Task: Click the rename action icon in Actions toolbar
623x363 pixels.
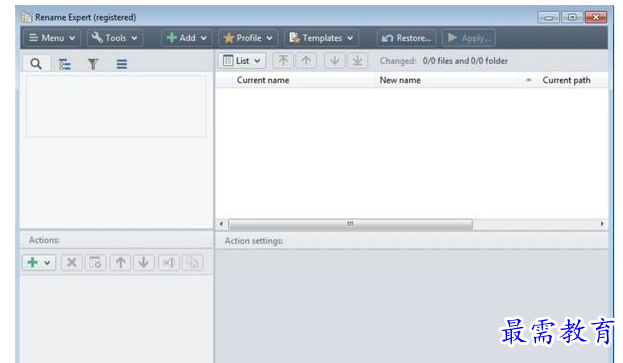Action: tap(169, 263)
